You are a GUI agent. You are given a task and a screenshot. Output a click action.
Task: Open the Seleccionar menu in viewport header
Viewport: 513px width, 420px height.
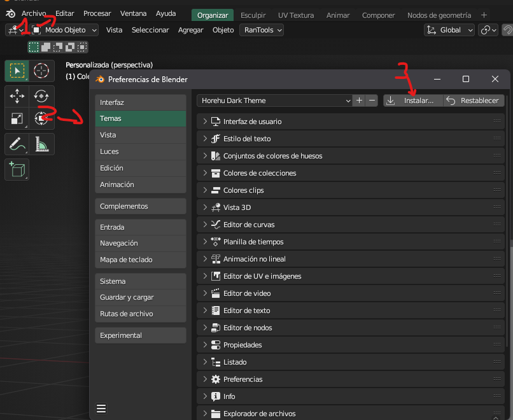(150, 30)
